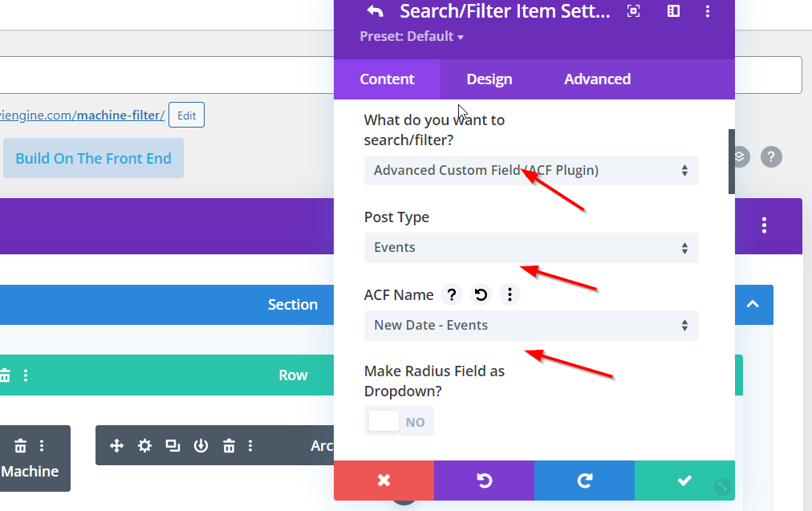
Task: Click the Build On The Front End button
Action: 93,158
